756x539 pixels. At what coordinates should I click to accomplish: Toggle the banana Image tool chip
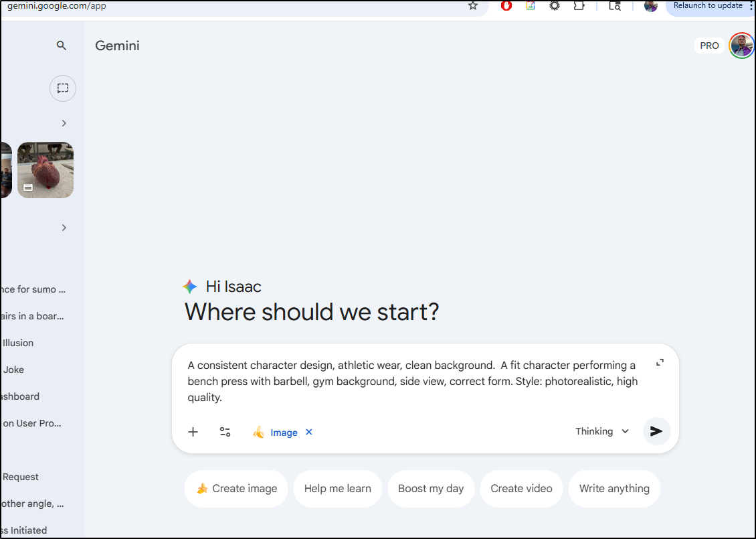[x=276, y=433]
